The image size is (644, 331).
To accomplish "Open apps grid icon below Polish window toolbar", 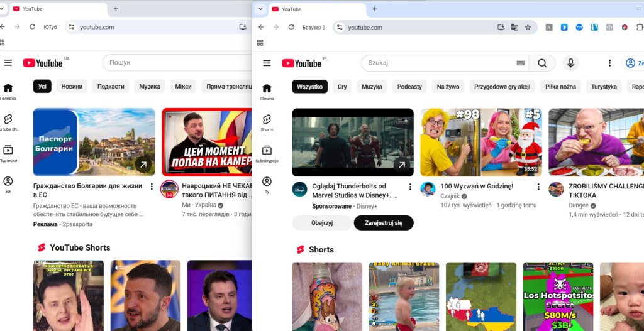I will pyautogui.click(x=260, y=43).
